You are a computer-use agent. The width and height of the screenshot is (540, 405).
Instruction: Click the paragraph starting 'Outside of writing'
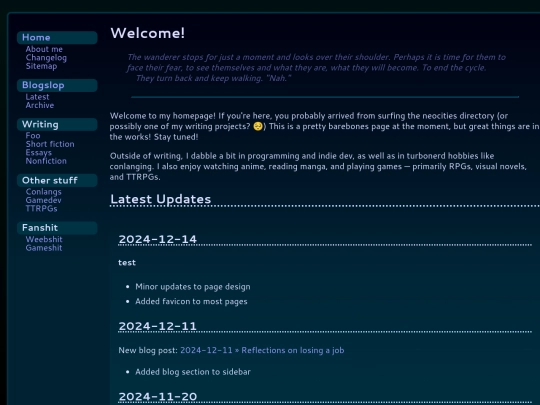pos(318,166)
